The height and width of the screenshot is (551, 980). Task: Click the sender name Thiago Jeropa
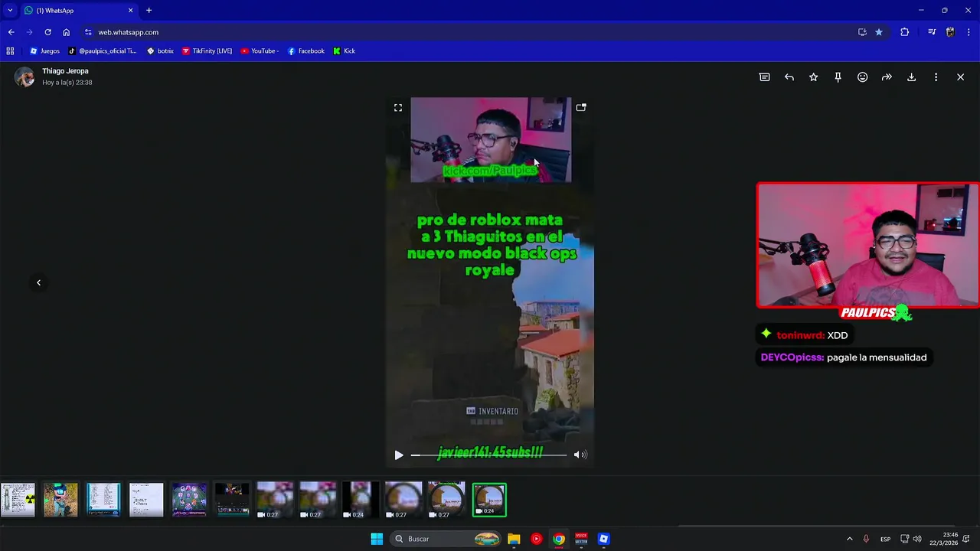[65, 71]
